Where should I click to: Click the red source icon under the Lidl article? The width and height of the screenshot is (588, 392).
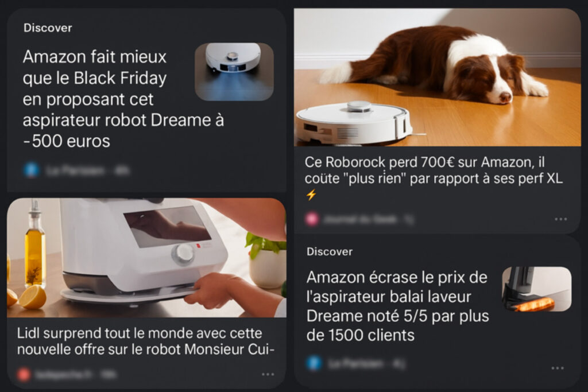(24, 374)
